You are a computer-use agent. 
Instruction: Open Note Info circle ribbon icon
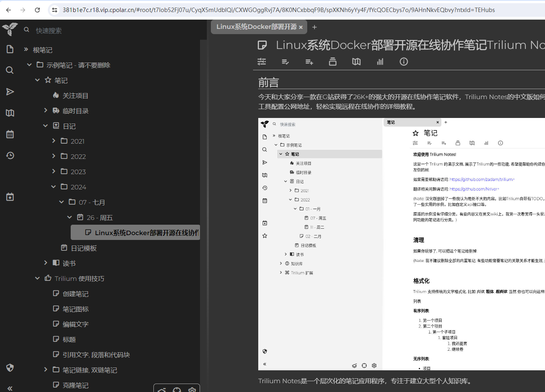pyautogui.click(x=404, y=62)
